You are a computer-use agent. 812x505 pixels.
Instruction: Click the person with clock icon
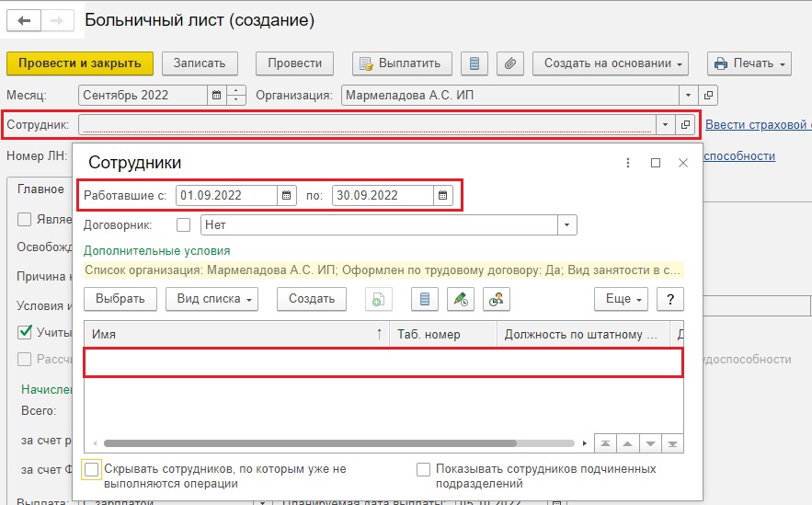496,299
